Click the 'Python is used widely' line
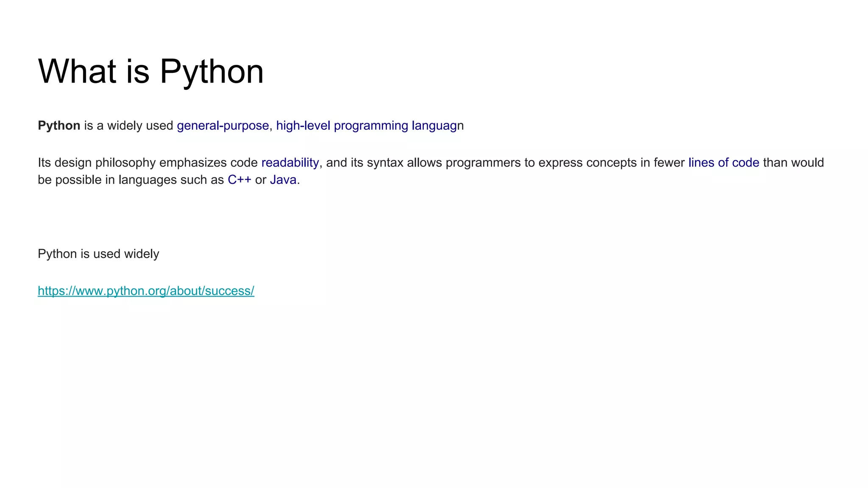This screenshot has width=868, height=488. (x=98, y=254)
